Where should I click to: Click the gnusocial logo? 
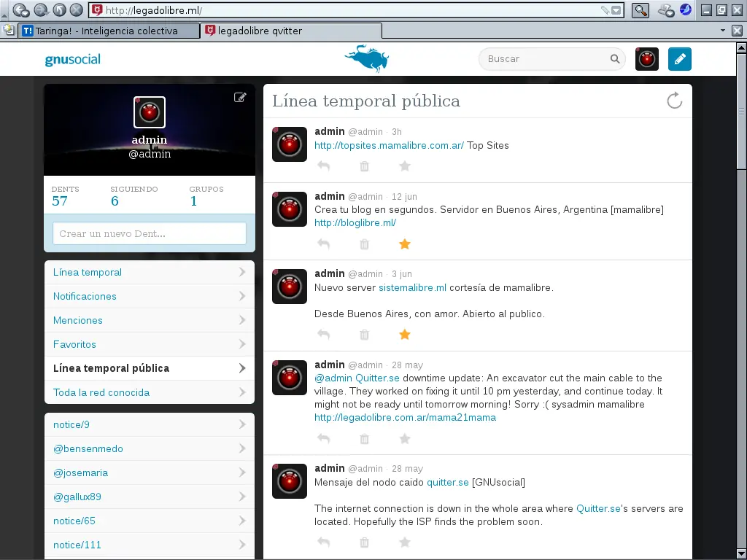[x=73, y=60]
